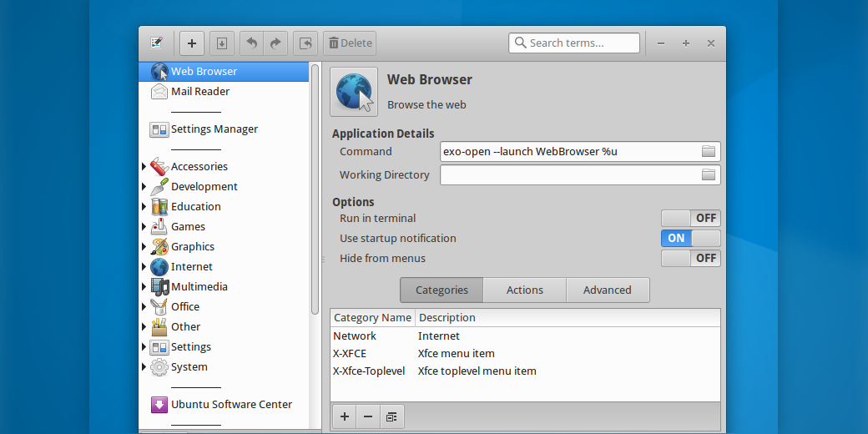The width and height of the screenshot is (868, 434).
Task: Expand the Development category
Action: point(144,187)
